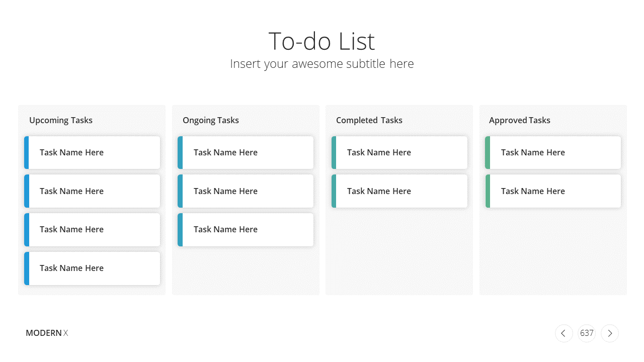
Task: Click green color bar of first Approved card
Action: (x=488, y=152)
